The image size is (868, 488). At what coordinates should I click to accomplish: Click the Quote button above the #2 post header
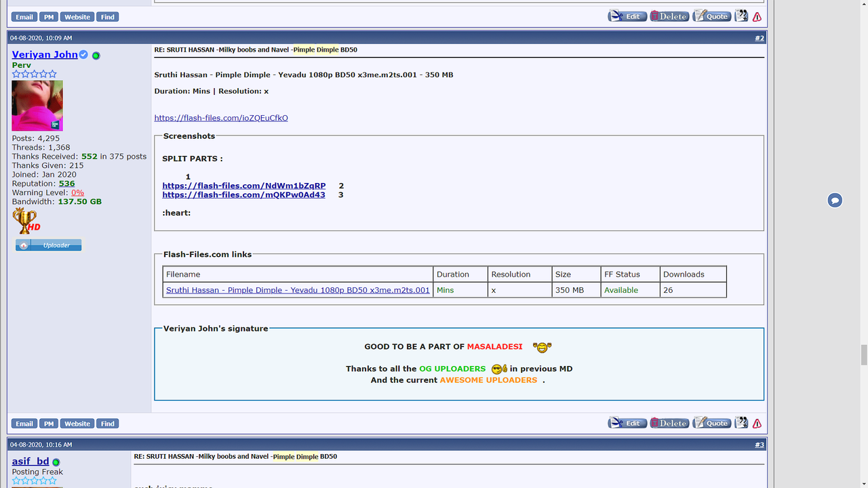tap(711, 16)
